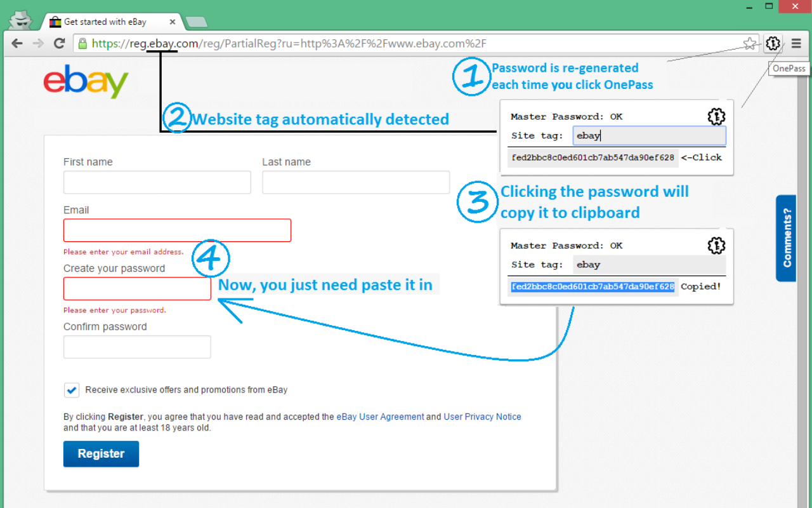Click the '<-Click' hint text
This screenshot has height=508, width=812.
point(701,158)
